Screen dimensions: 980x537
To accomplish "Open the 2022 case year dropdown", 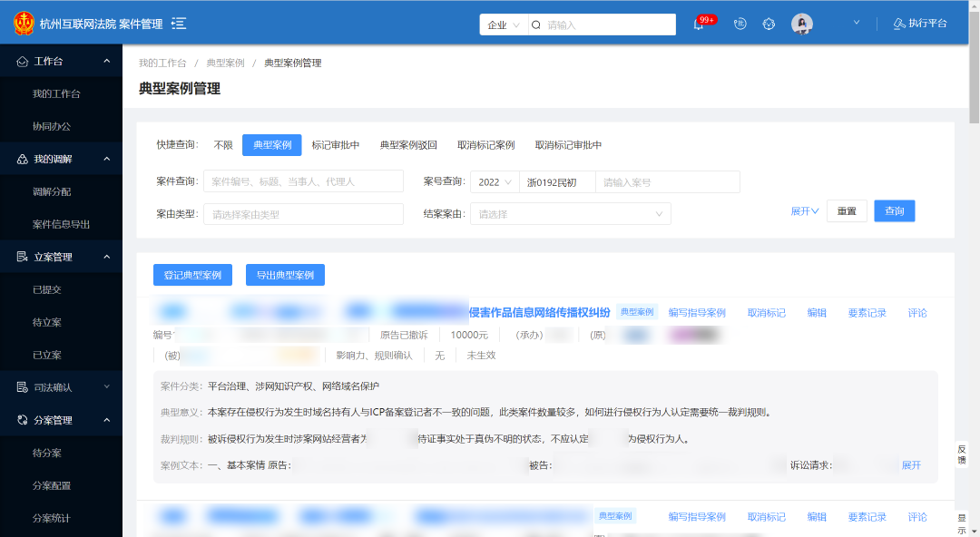I will tap(494, 182).
